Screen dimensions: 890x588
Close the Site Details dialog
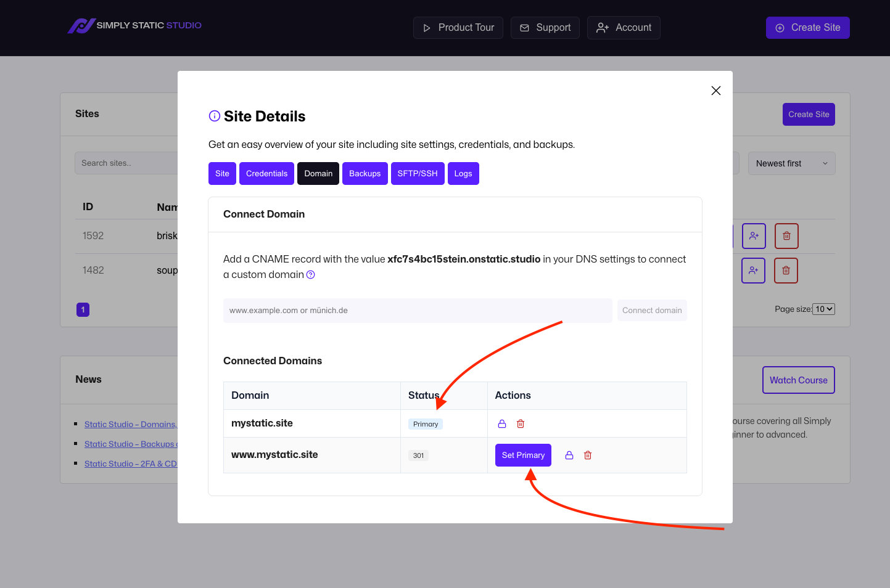[716, 91]
